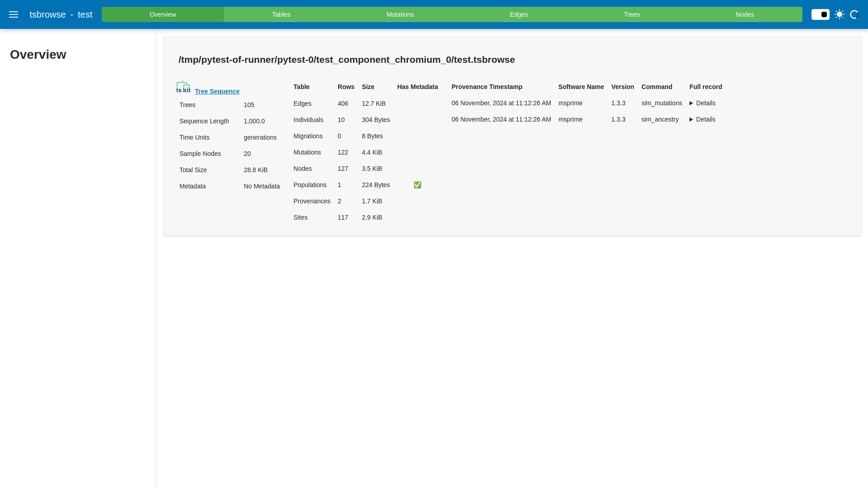Screen dimensions: 868x488
Task: Click the sun theme icon
Action: click(840, 14)
